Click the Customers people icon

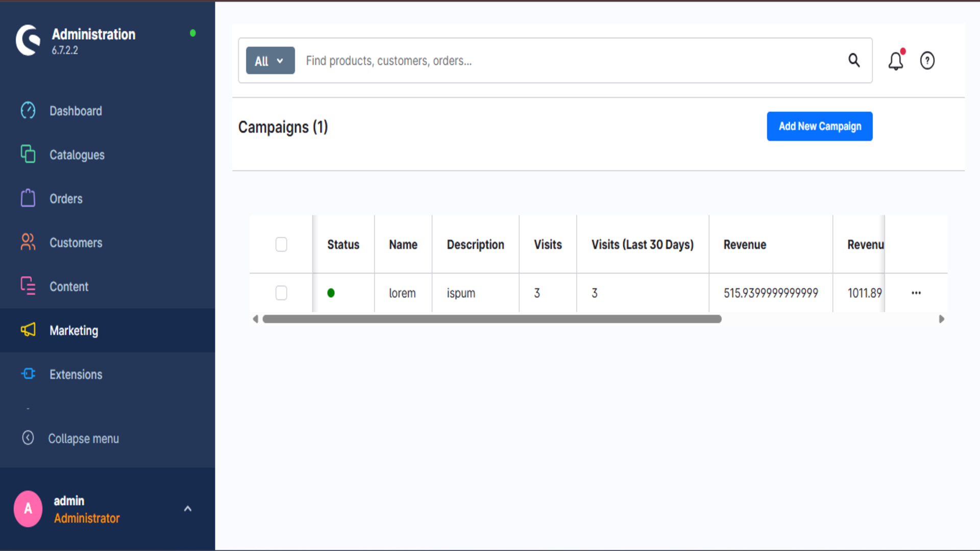click(x=28, y=242)
